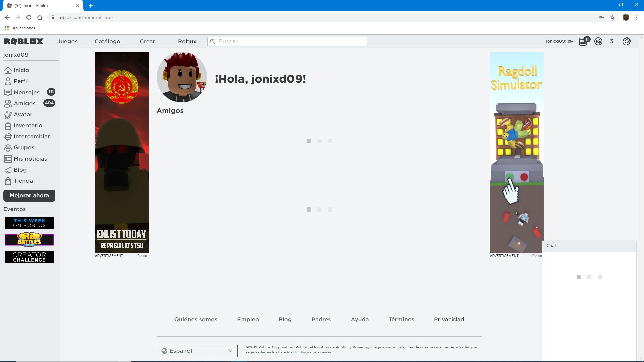Click the Robux currency icon

598,41
